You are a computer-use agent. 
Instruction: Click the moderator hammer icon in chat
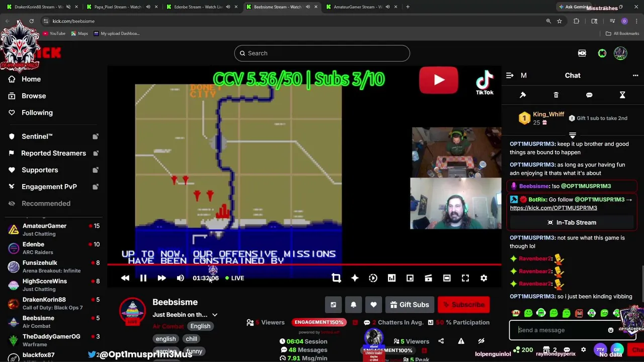point(523,95)
